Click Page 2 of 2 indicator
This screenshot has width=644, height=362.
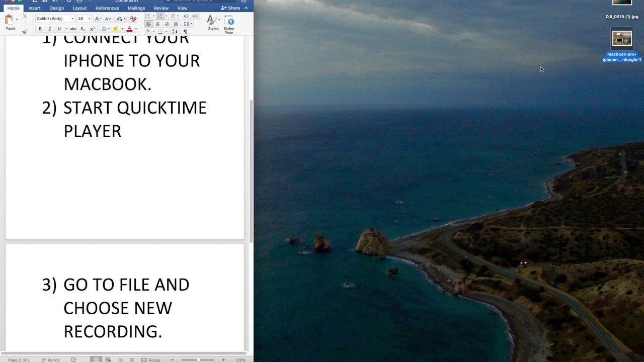pos(19,359)
